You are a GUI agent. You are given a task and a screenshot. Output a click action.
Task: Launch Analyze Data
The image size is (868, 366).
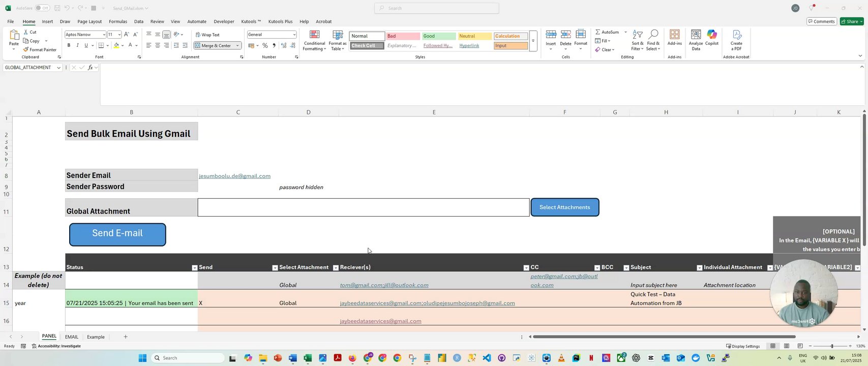point(696,40)
